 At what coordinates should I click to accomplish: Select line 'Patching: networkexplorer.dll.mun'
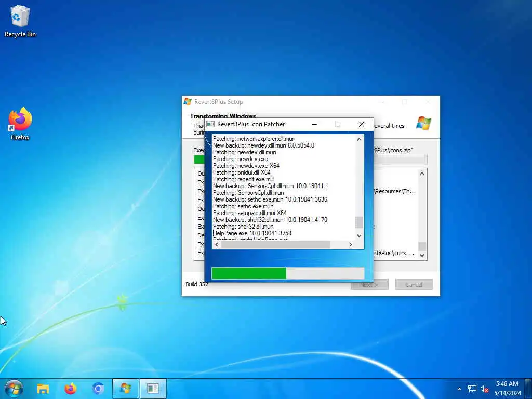point(254,139)
